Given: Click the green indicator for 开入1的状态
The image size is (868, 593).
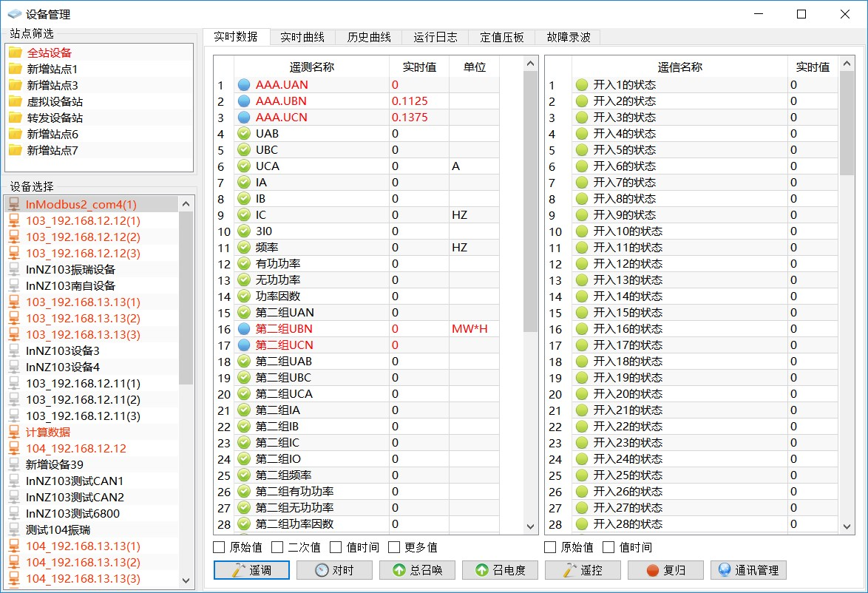Looking at the screenshot, I should [x=582, y=85].
